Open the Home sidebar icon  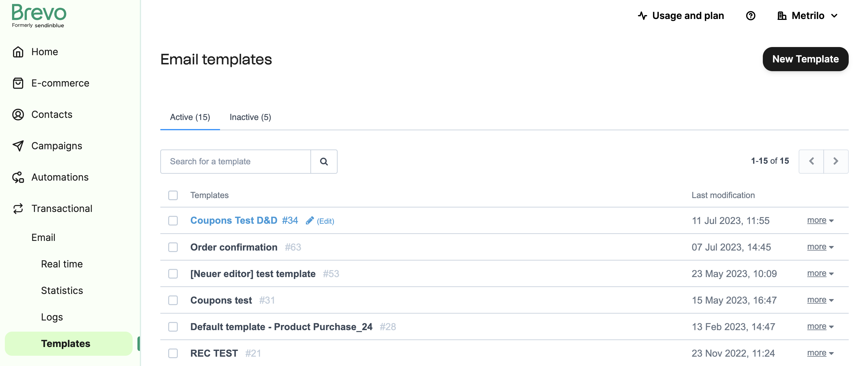[x=18, y=52]
